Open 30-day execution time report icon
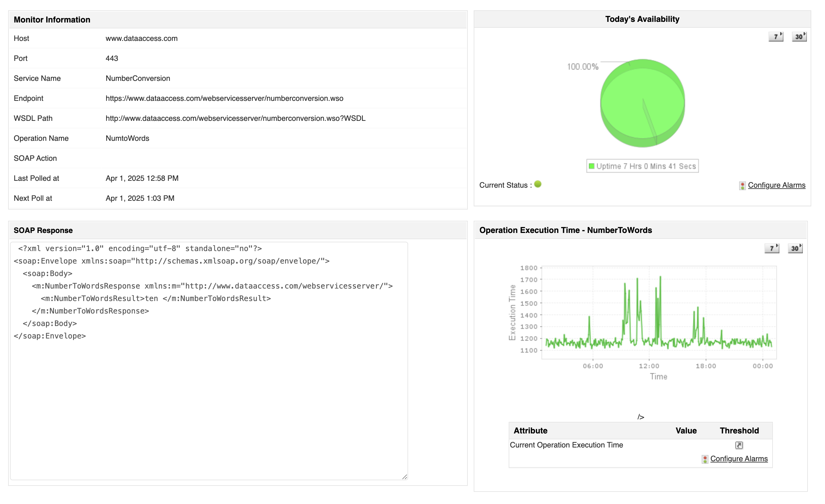Screen dimensions: 825x504 (795, 248)
